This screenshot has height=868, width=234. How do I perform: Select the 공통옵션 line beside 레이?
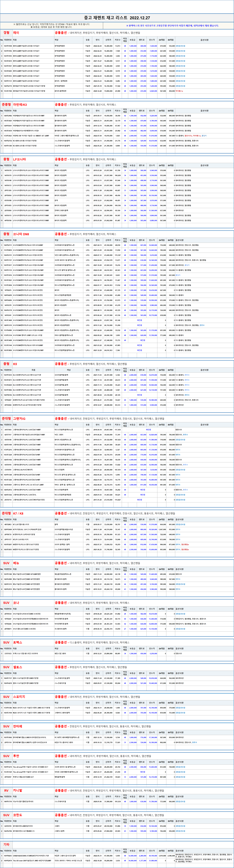coord(97,33)
